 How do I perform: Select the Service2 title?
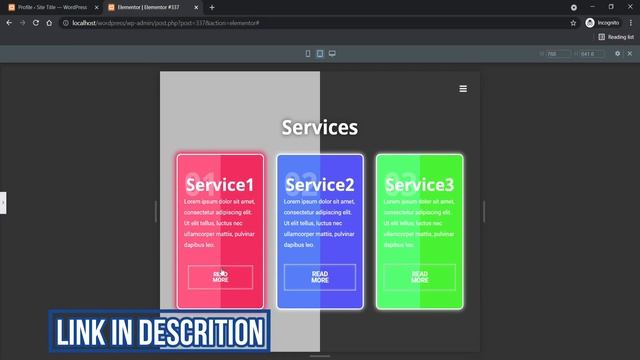320,185
